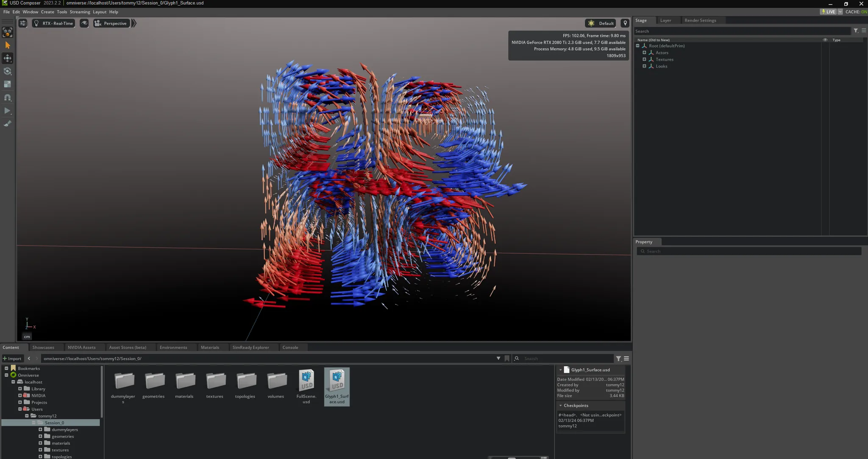Open the Streaming menu
This screenshot has height=459, width=868.
coord(80,12)
